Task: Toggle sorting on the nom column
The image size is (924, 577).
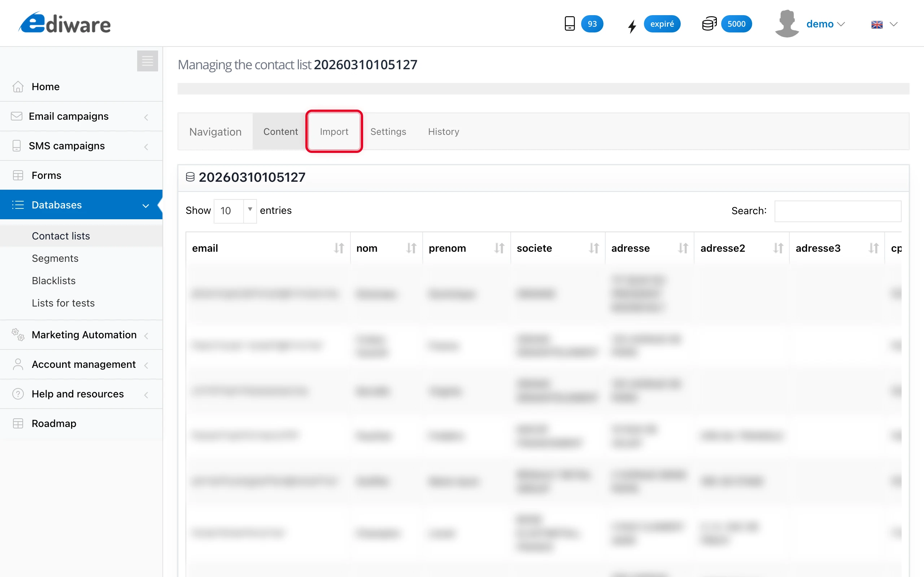Action: 411,248
